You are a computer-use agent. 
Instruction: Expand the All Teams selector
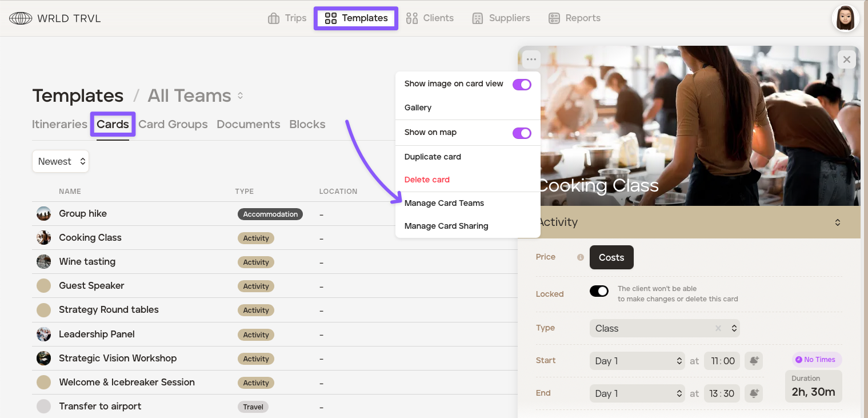pyautogui.click(x=240, y=96)
